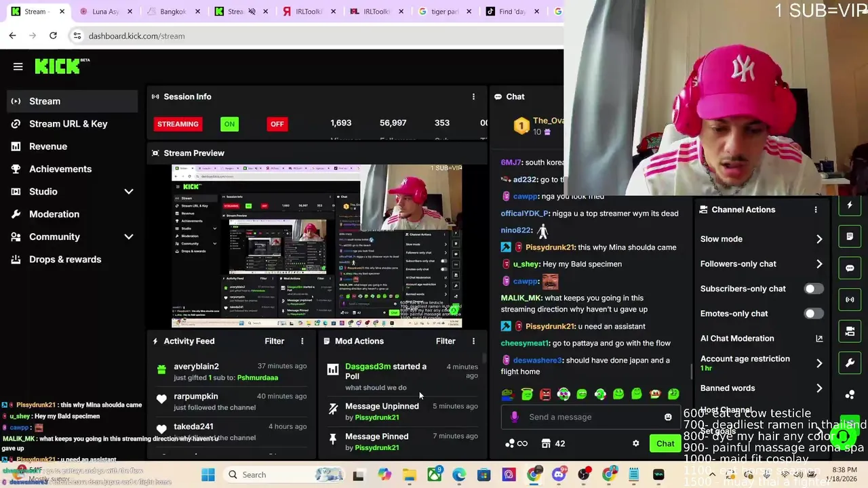Click the Stream Preview video thumbnail
The height and width of the screenshot is (488, 868).
[317, 246]
